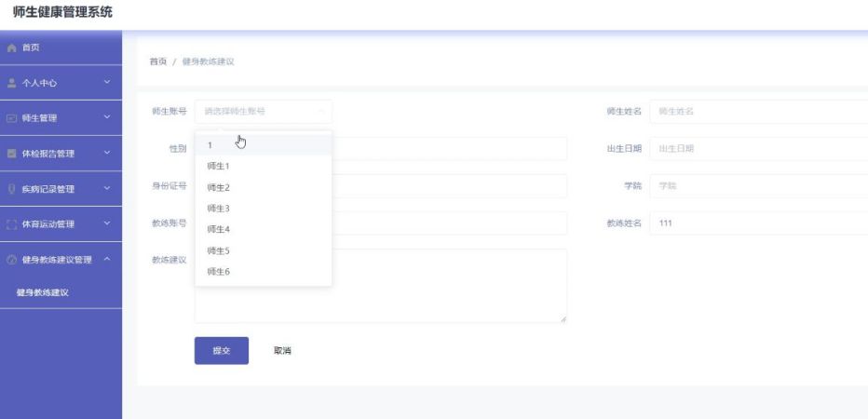868x419 pixels.
Task: Click the icon beside 疾病记录管理
Action: (11, 189)
